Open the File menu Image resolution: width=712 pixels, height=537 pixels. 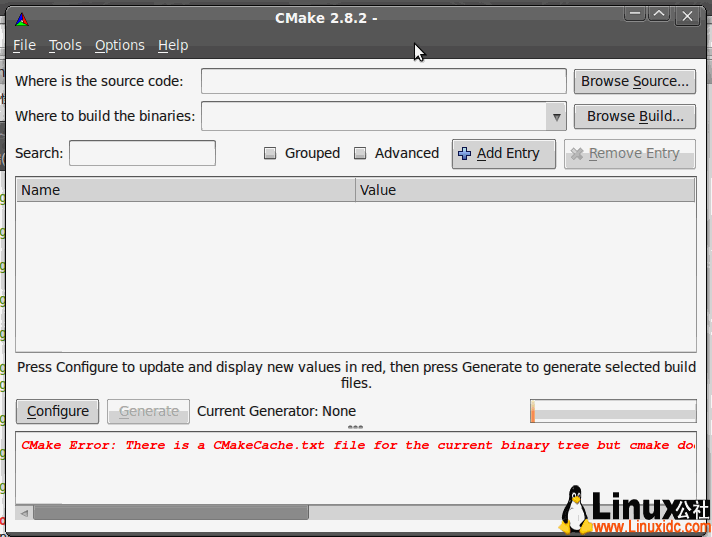tap(24, 45)
